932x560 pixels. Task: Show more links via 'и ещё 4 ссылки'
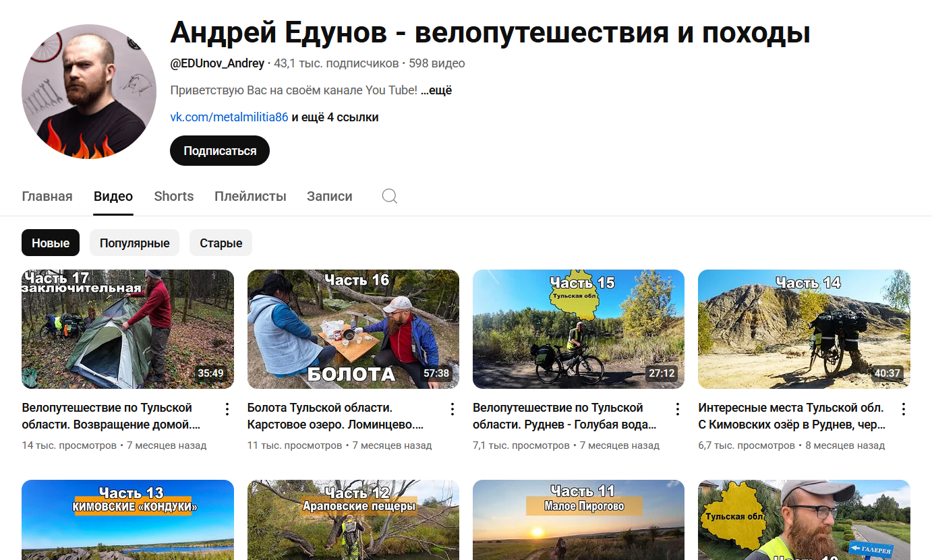335,117
